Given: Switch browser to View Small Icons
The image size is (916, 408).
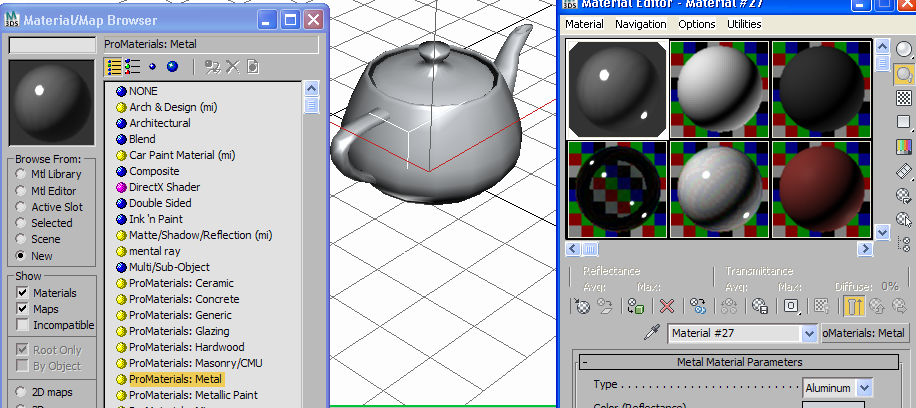Looking at the screenshot, I should 152,67.
